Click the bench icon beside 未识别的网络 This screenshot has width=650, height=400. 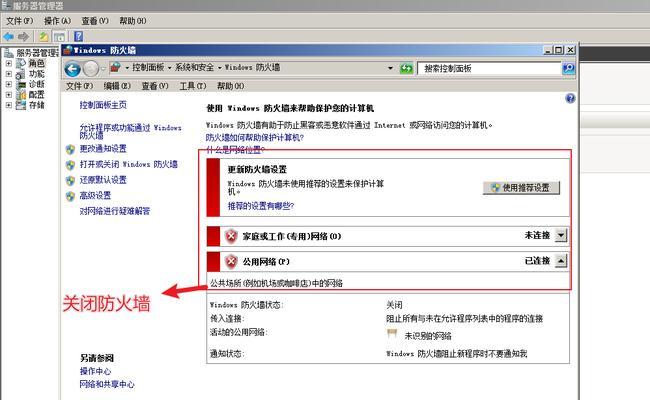click(x=392, y=334)
